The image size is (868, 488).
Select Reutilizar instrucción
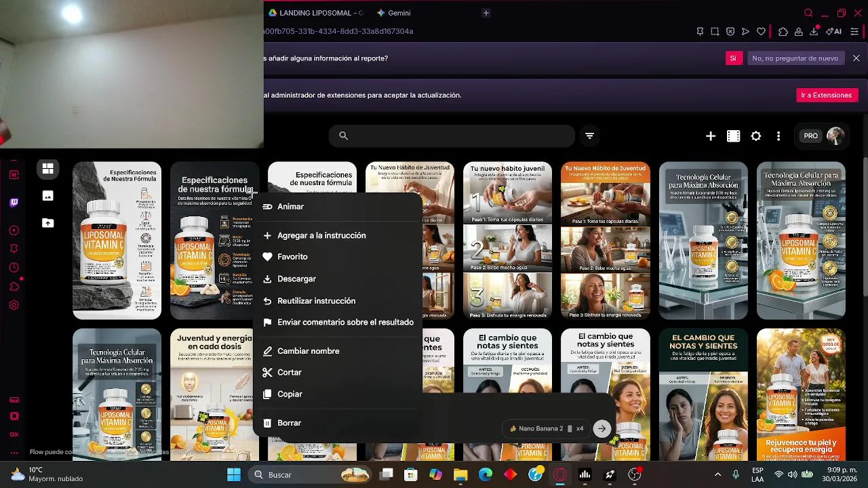tap(337, 301)
